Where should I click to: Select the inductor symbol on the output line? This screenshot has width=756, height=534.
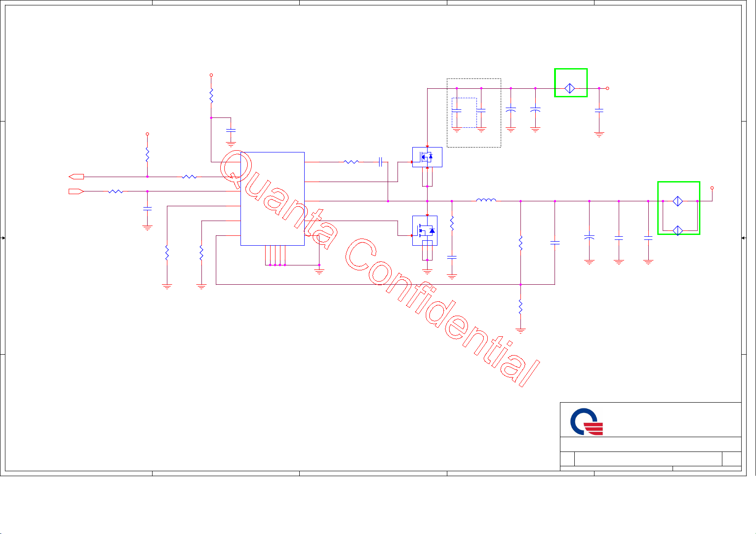point(486,200)
